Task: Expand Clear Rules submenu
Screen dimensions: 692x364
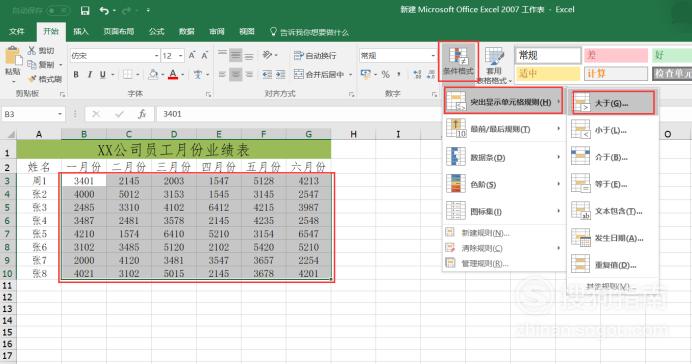Action: (x=504, y=248)
